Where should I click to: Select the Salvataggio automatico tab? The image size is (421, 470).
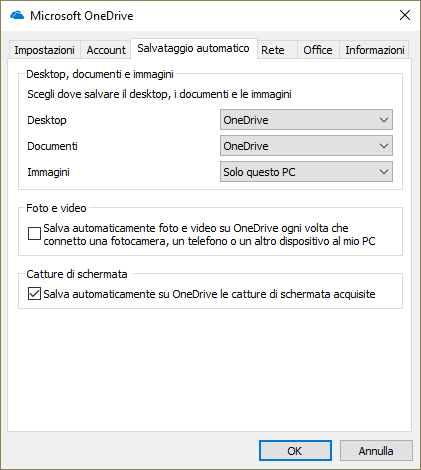coord(193,48)
